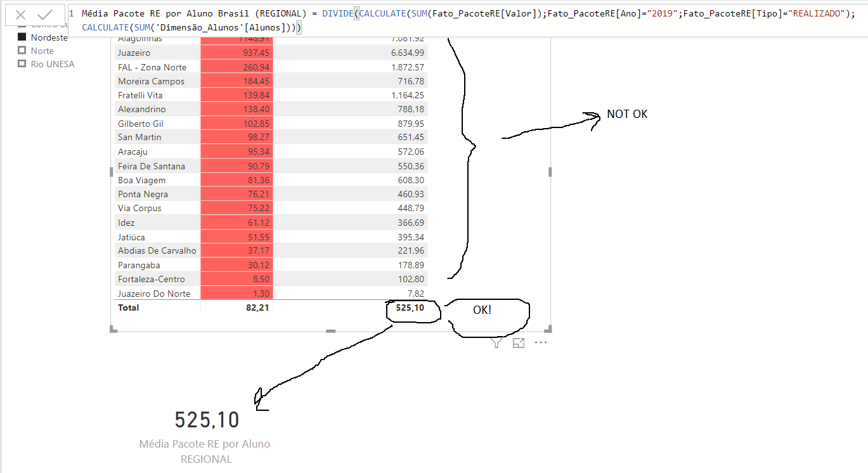Viewport: 868px width, 473px height.
Task: Cancel the formula edit with X icon
Action: click(20, 15)
